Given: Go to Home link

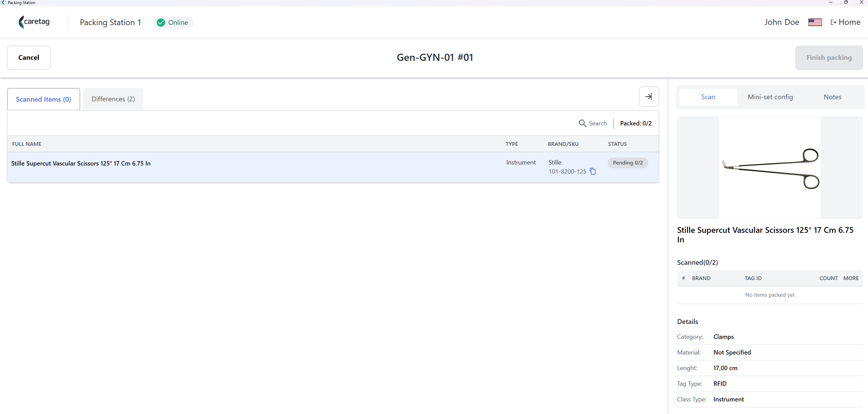Looking at the screenshot, I should 846,22.
